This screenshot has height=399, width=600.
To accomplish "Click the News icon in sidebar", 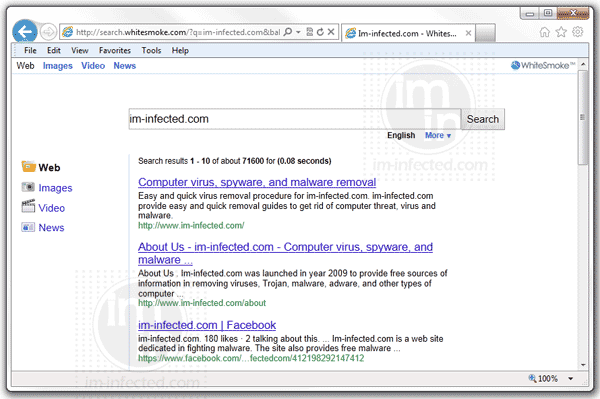I will pyautogui.click(x=28, y=227).
